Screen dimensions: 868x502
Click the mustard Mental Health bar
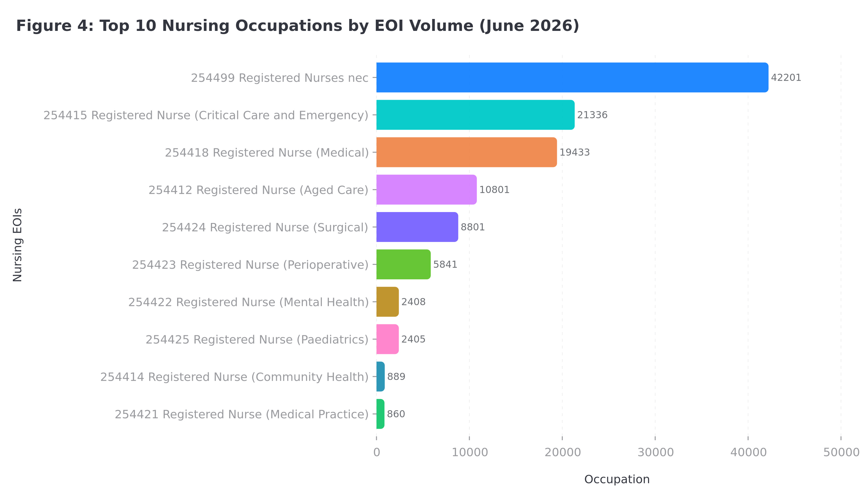pyautogui.click(x=387, y=302)
